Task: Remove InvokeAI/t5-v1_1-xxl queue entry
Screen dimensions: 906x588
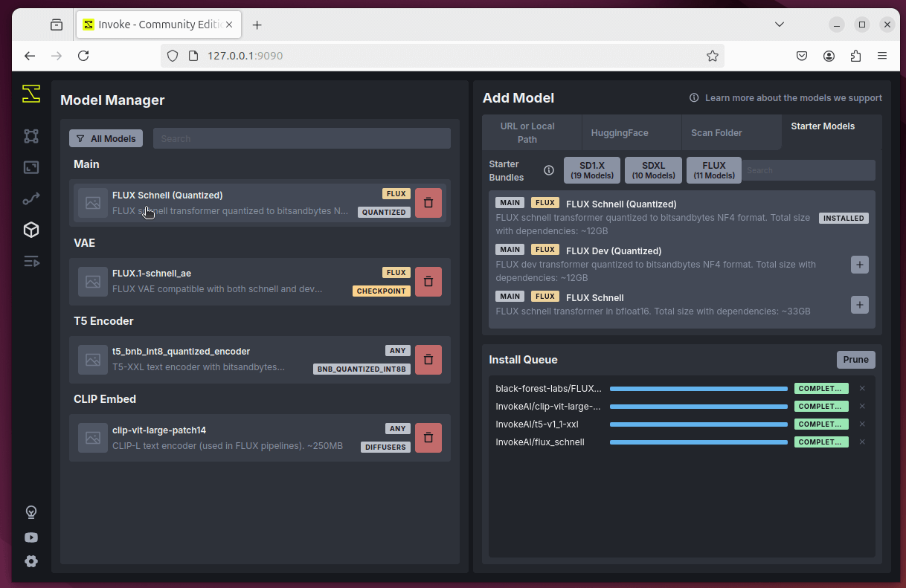Action: click(x=862, y=424)
